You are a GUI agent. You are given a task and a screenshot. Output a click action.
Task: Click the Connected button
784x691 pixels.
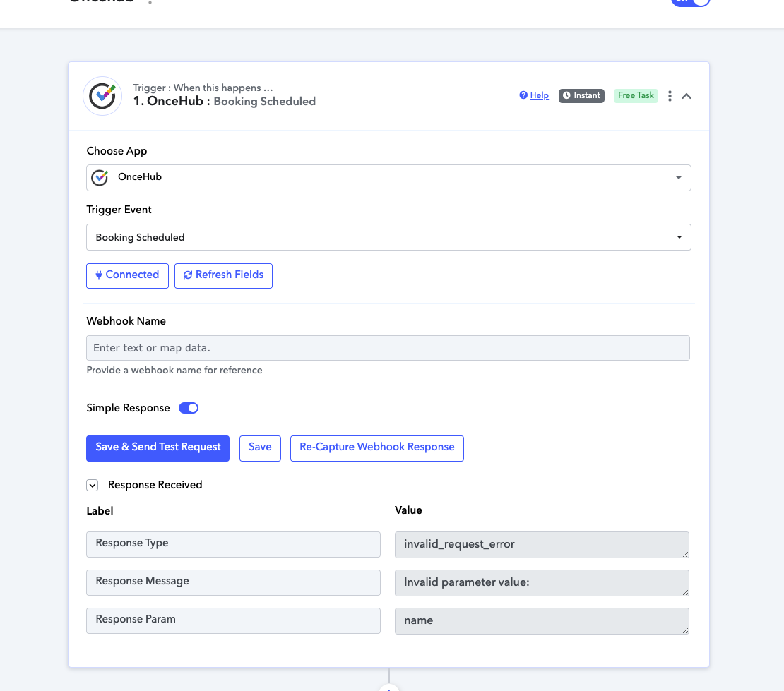pyautogui.click(x=128, y=275)
